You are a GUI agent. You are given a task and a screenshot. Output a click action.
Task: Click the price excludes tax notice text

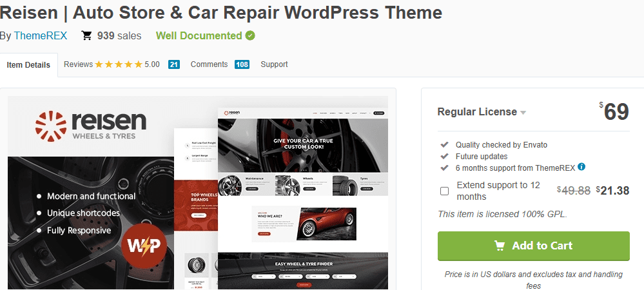click(x=534, y=280)
